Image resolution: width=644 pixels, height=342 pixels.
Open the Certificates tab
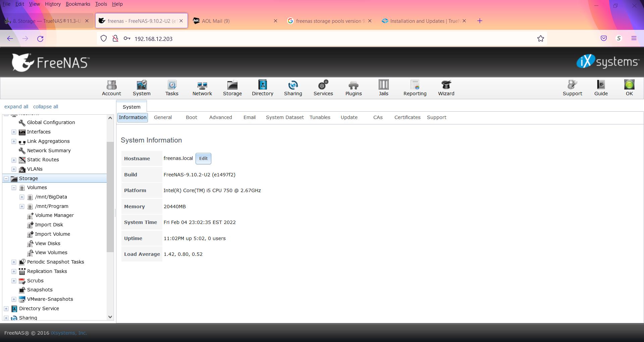point(407,117)
